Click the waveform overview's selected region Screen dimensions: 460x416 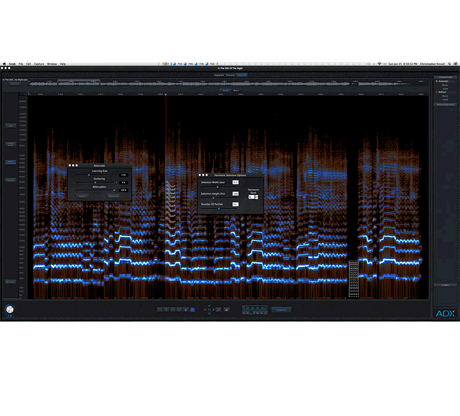[x=79, y=83]
